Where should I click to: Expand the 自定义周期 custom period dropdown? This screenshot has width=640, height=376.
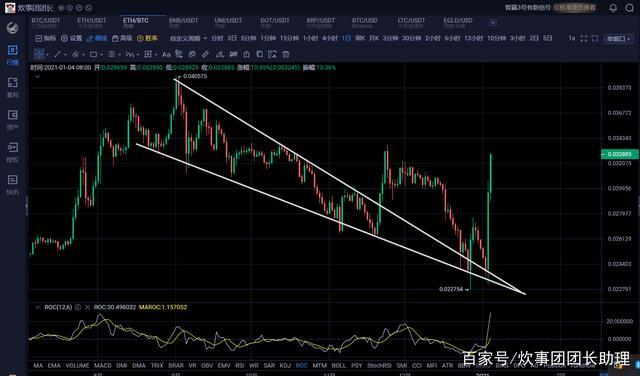(189, 38)
